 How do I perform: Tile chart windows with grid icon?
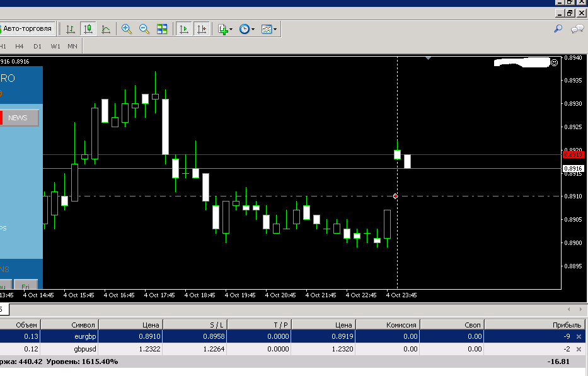click(x=162, y=29)
